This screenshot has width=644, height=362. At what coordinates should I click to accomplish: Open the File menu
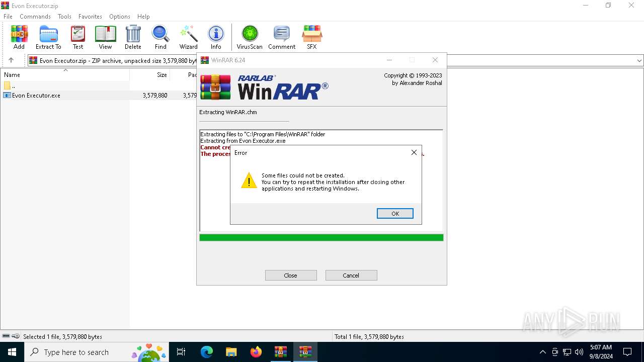click(x=8, y=17)
